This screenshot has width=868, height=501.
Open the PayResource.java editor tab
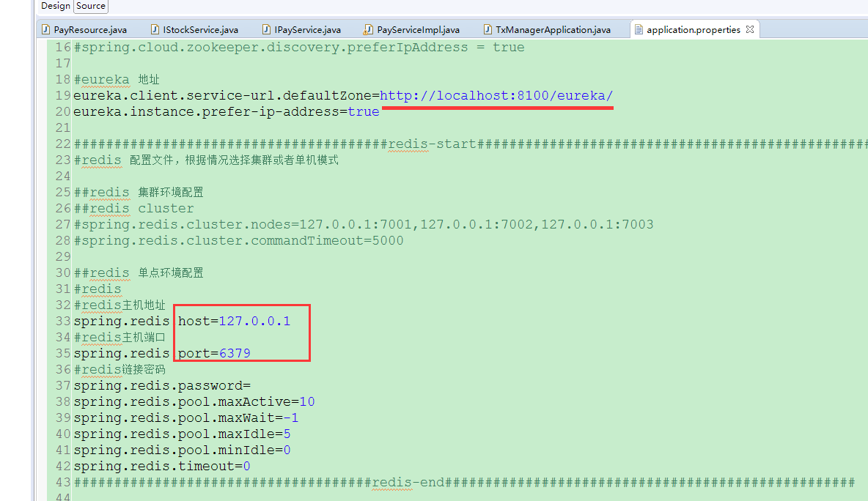84,30
